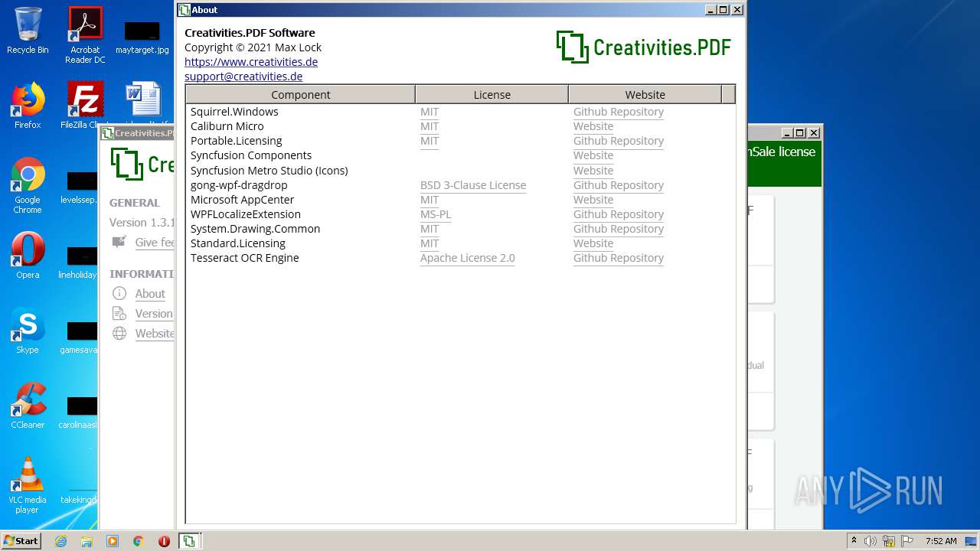Launch CCleaner desktop shortcut
Viewport: 980px width, 551px height.
coord(28,406)
